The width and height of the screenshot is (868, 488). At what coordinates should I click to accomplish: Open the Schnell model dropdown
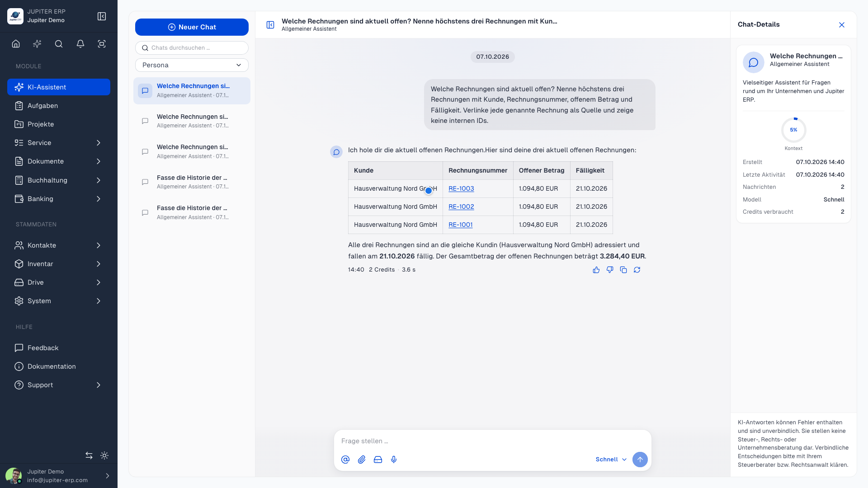click(x=611, y=460)
